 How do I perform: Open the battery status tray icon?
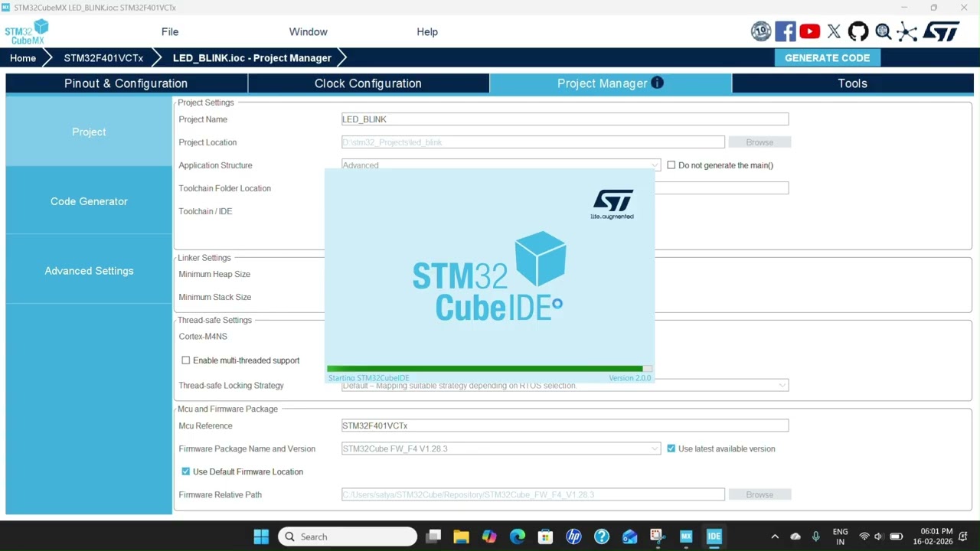897,536
